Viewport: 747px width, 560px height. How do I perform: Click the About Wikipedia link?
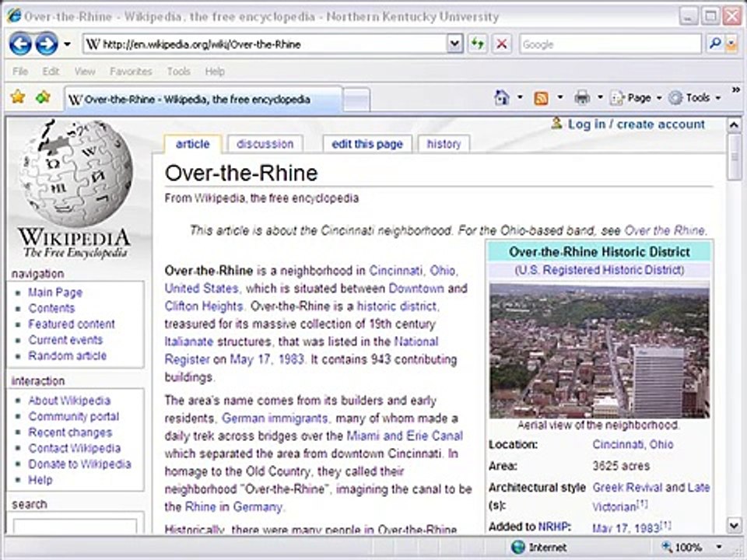69,401
